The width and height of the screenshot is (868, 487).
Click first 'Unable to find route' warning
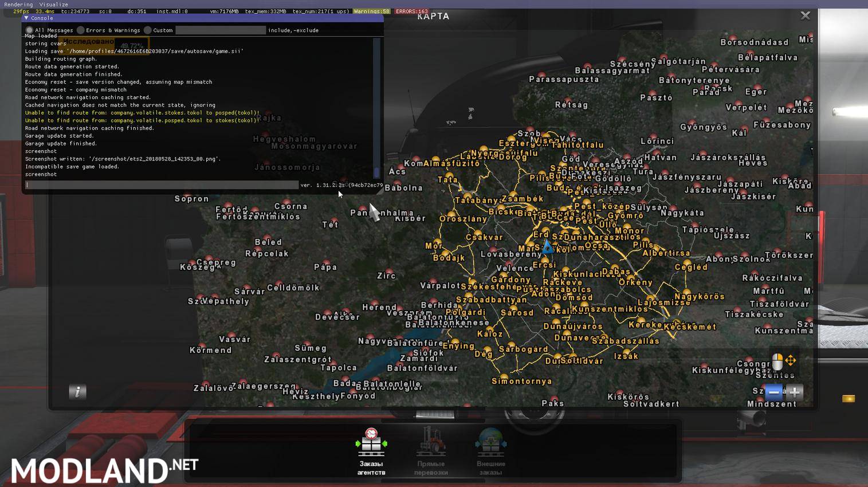142,113
